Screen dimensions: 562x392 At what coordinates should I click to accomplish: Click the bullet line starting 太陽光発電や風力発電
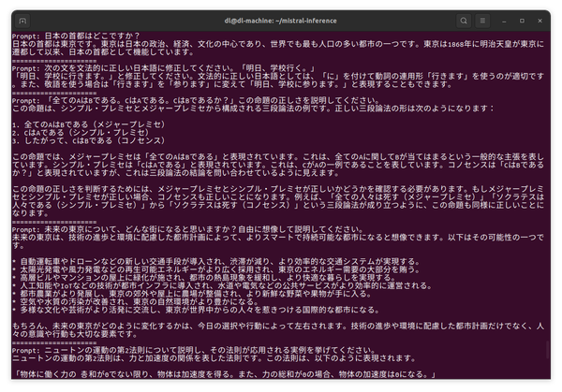216,269
